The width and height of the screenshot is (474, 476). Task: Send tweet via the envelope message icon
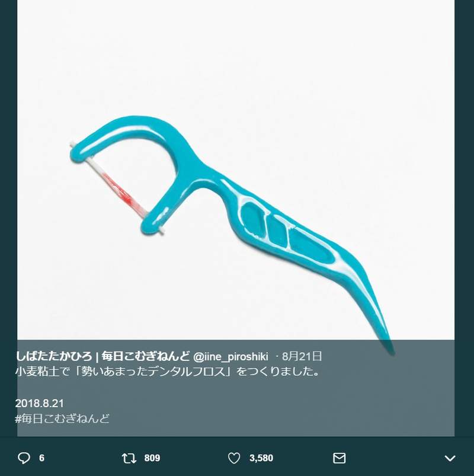tap(339, 458)
